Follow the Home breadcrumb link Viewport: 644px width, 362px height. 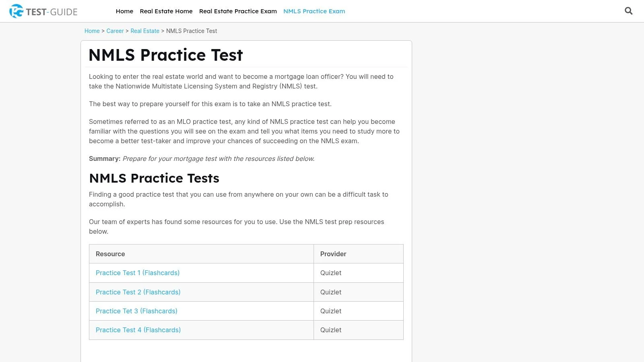point(92,31)
